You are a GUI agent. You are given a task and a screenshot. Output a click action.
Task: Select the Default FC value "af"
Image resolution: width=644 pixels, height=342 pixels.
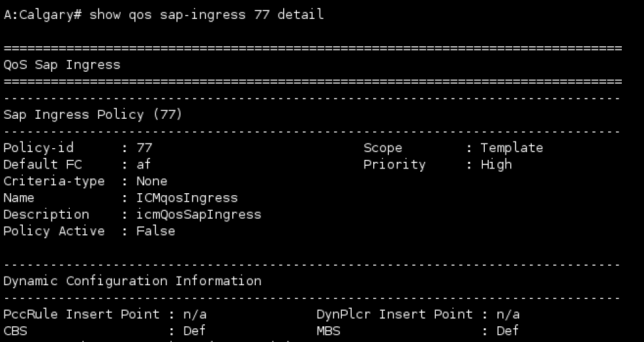(x=144, y=164)
